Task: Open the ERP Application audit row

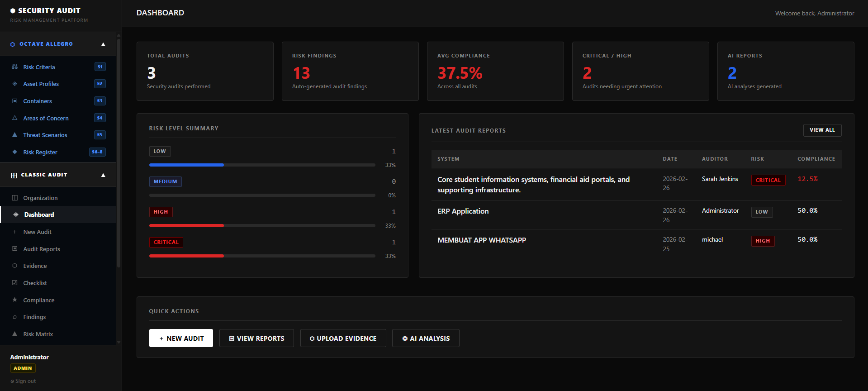Action: pyautogui.click(x=636, y=215)
